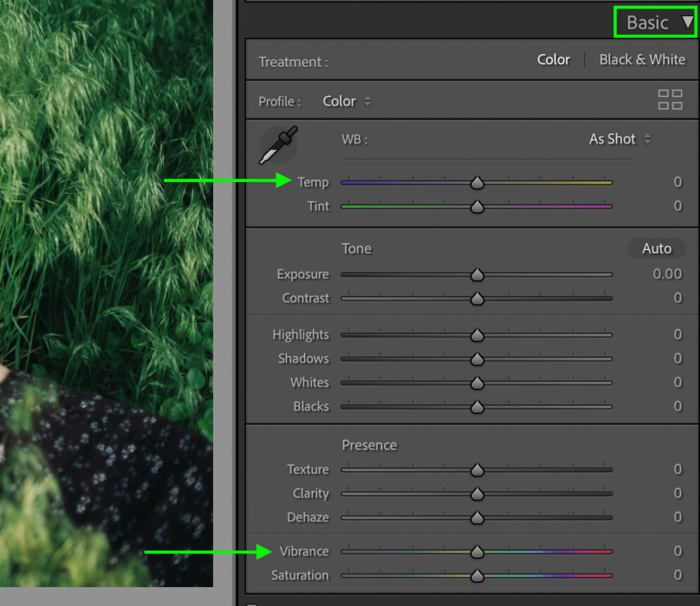This screenshot has width=700, height=606.
Task: Collapse the Basic panel
Action: tap(654, 22)
